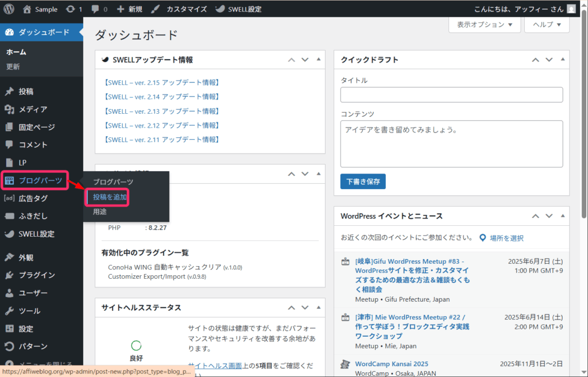This screenshot has width=588, height=377.
Task: Click the ツール wrench icon
Action: click(x=9, y=311)
